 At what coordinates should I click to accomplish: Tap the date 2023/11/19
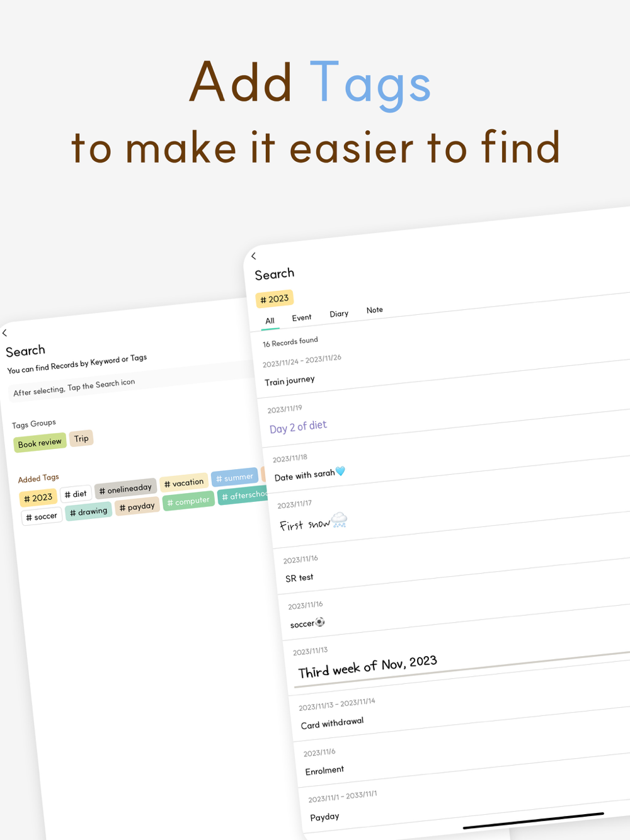[285, 409]
